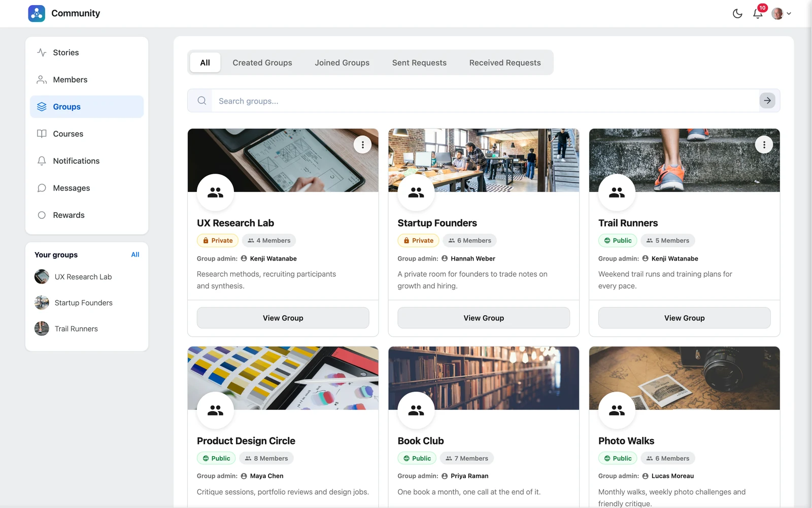Click the Book Club group avatar icon
This screenshot has height=508, width=812.
pyautogui.click(x=416, y=410)
